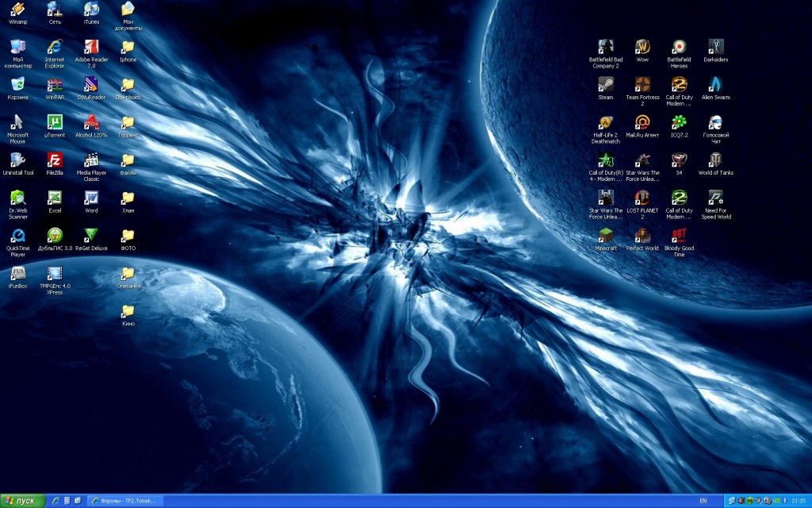Select the Uninstall Tool shortcut
The height and width of the screenshot is (508, 812).
[x=17, y=164]
